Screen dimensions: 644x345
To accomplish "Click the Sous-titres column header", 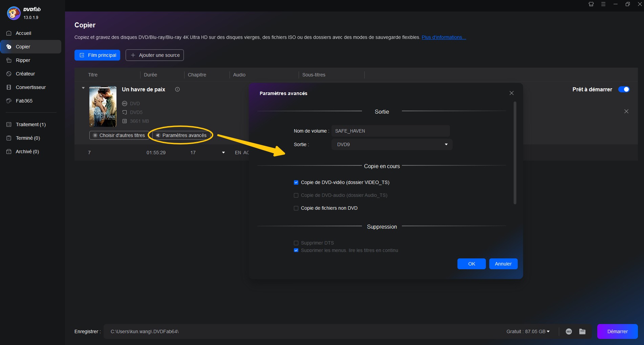I will pyautogui.click(x=314, y=75).
